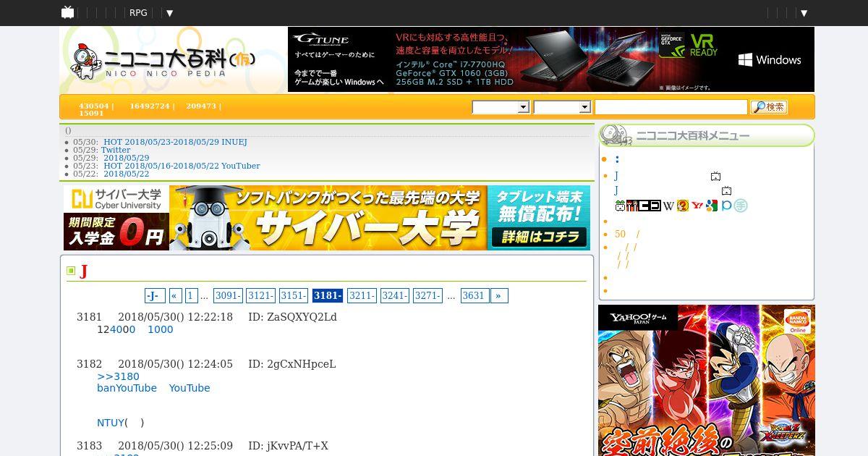
Task: Open the 1000 link in comment 3181
Action: (161, 329)
